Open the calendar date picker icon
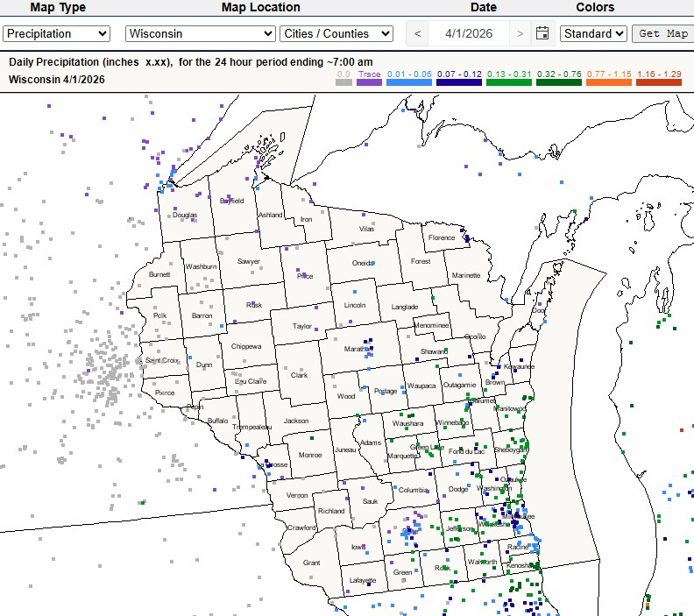Image resolution: width=694 pixels, height=616 pixels. pos(542,33)
